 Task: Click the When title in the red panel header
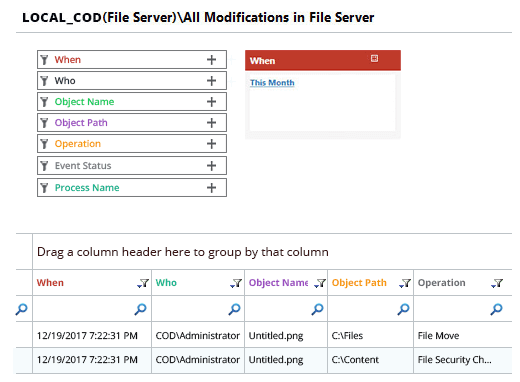[263, 61]
